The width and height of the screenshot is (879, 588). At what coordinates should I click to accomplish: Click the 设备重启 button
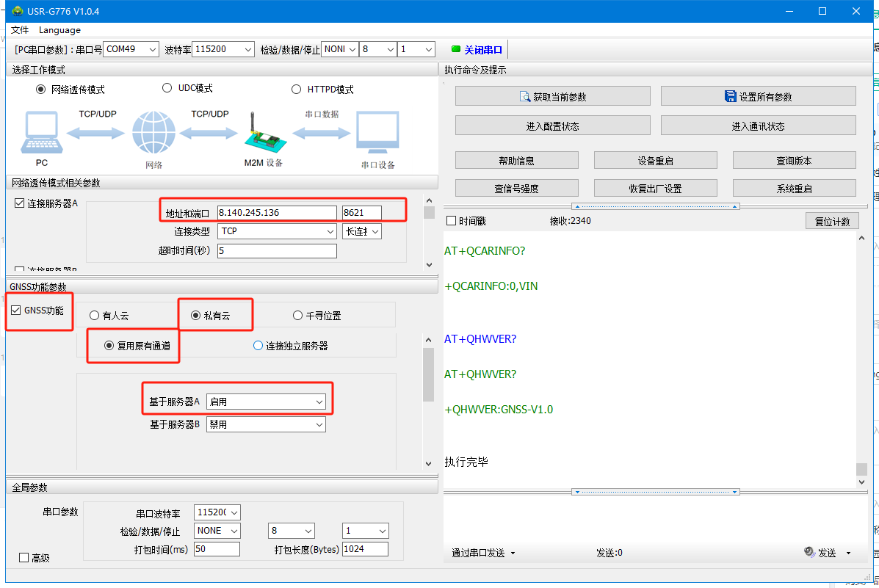pos(655,160)
